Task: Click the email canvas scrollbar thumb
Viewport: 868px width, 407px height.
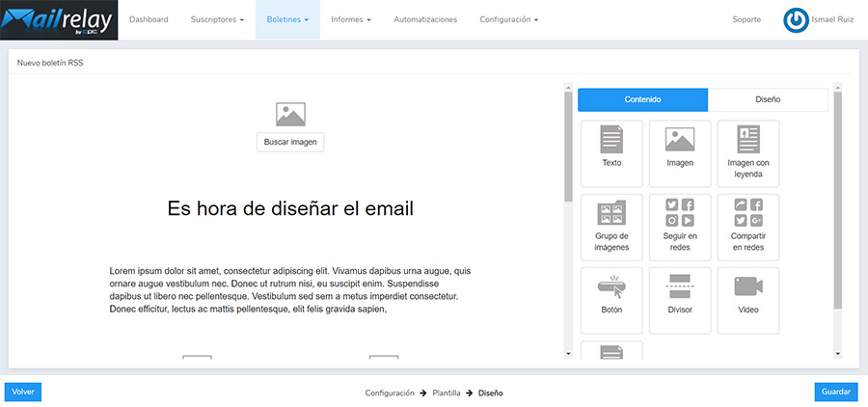Action: tap(568, 147)
